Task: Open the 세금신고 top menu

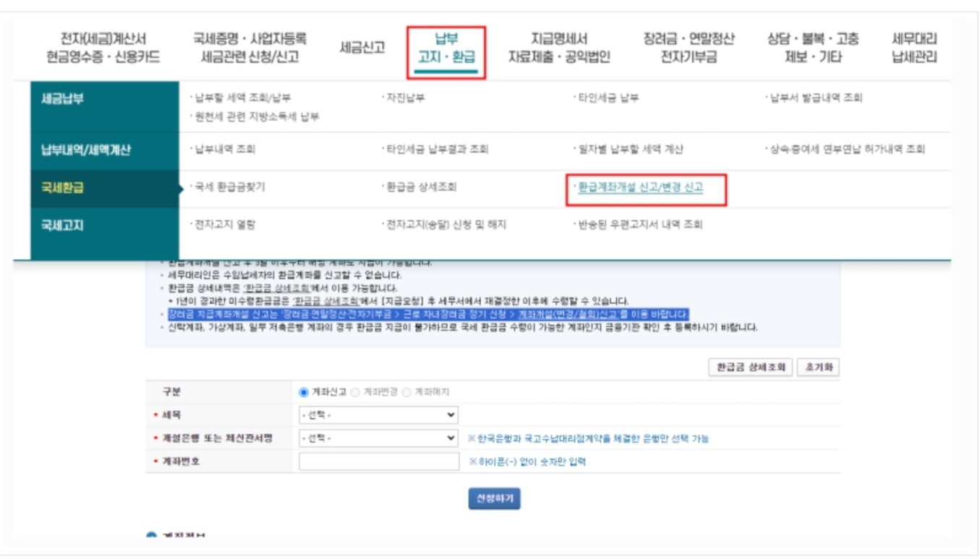Action: point(362,48)
